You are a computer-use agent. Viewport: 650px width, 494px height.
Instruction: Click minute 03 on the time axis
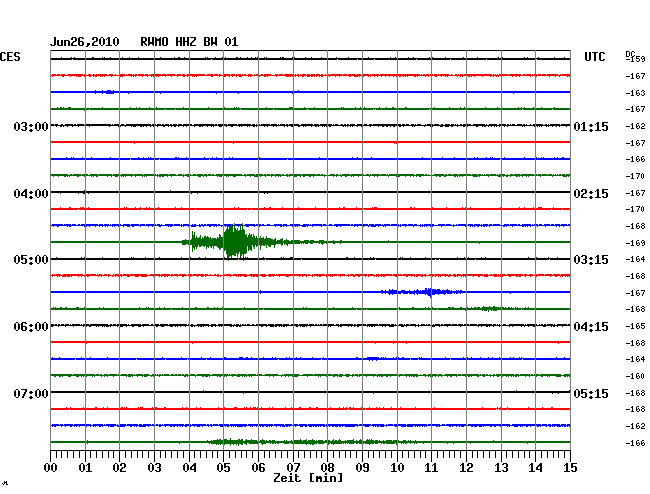[154, 467]
